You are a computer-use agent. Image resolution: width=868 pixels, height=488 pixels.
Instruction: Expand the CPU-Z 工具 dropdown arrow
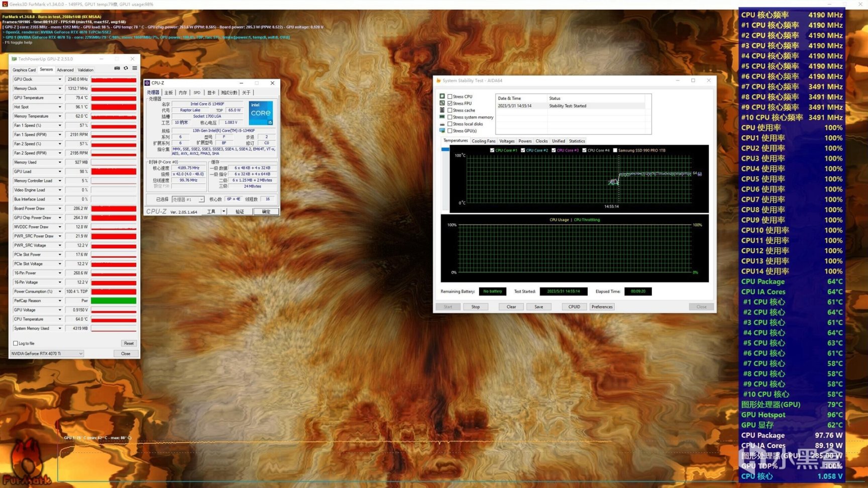(x=224, y=212)
